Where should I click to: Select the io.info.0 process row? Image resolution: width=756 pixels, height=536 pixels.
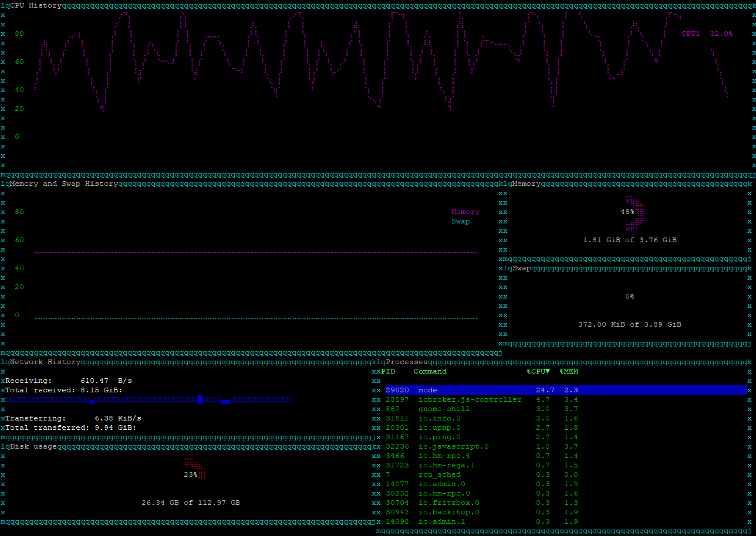566,418
